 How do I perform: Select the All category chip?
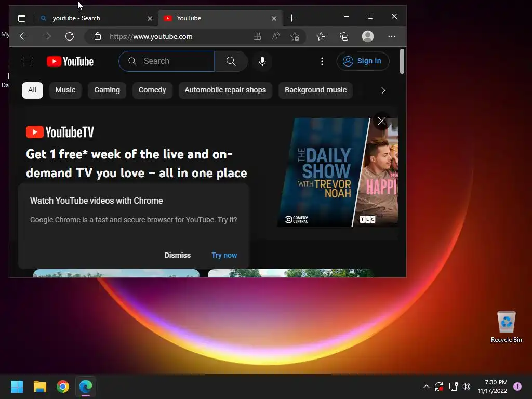click(32, 90)
